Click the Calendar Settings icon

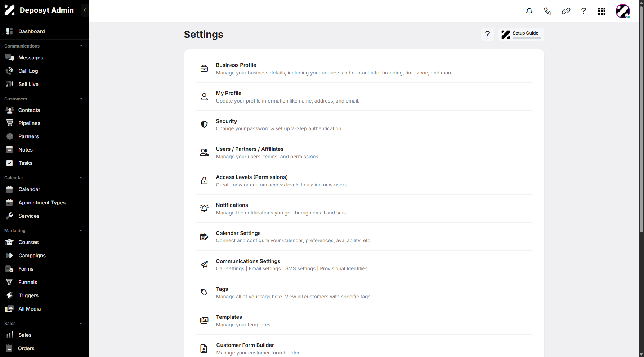click(x=204, y=236)
